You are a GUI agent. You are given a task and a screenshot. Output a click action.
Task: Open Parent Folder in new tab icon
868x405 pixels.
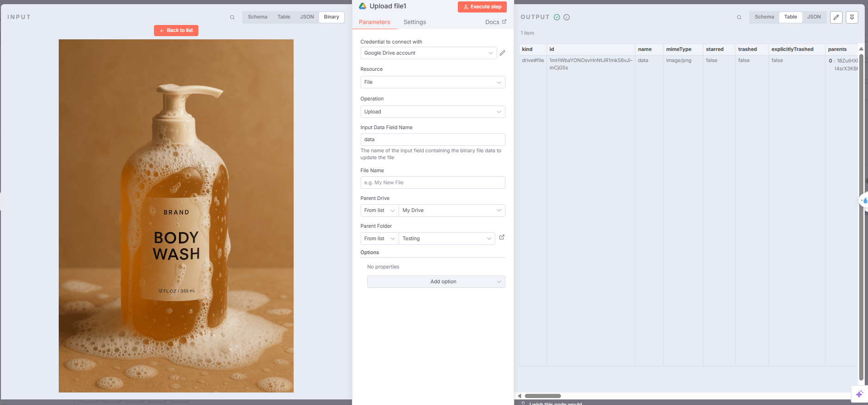pos(502,237)
